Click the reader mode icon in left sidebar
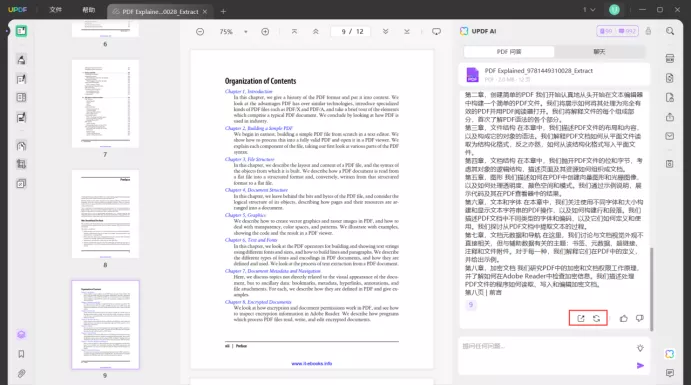Image resolution: width=691 pixels, height=386 pixels. [x=21, y=31]
